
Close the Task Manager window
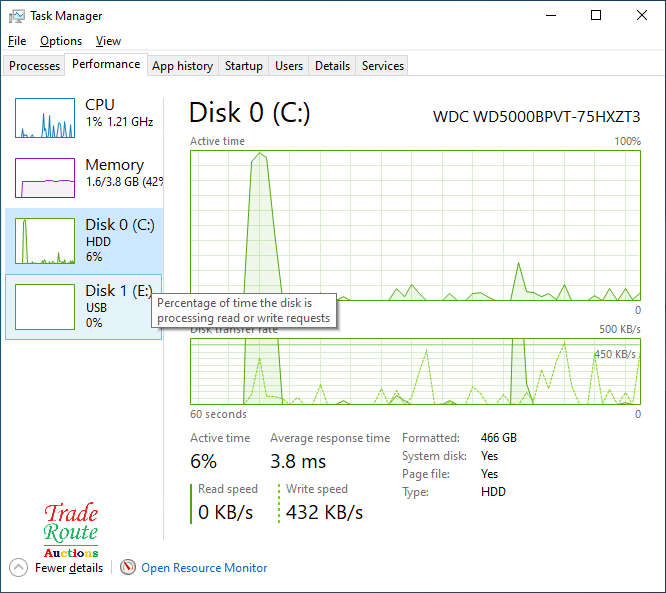(641, 16)
